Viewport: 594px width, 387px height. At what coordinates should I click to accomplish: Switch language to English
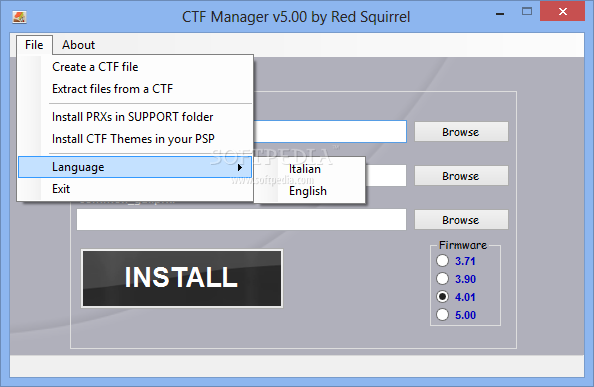pos(310,191)
